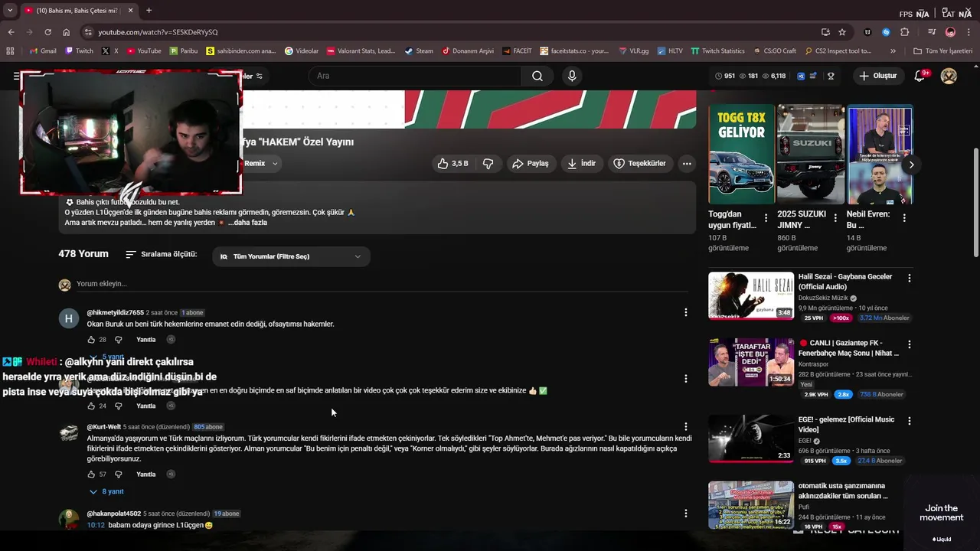Like Kurt-Welt's comment
The height and width of the screenshot is (551, 980).
(92, 474)
